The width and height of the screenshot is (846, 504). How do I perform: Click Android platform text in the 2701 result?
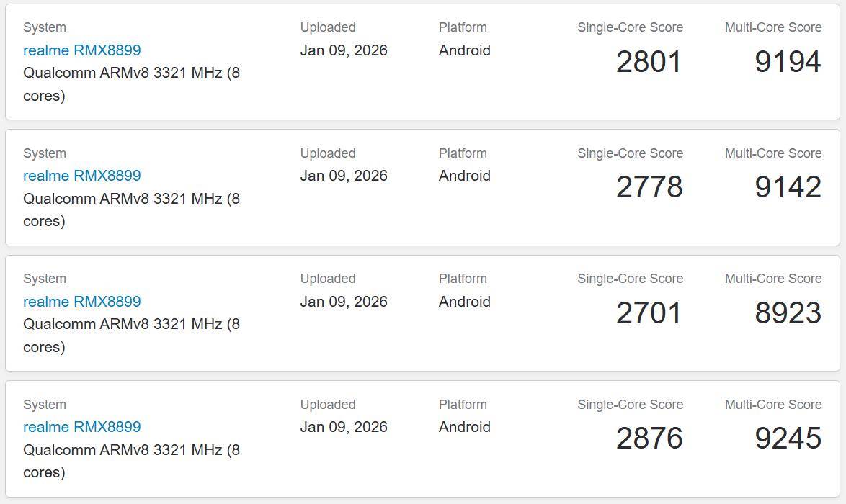pyautogui.click(x=464, y=302)
